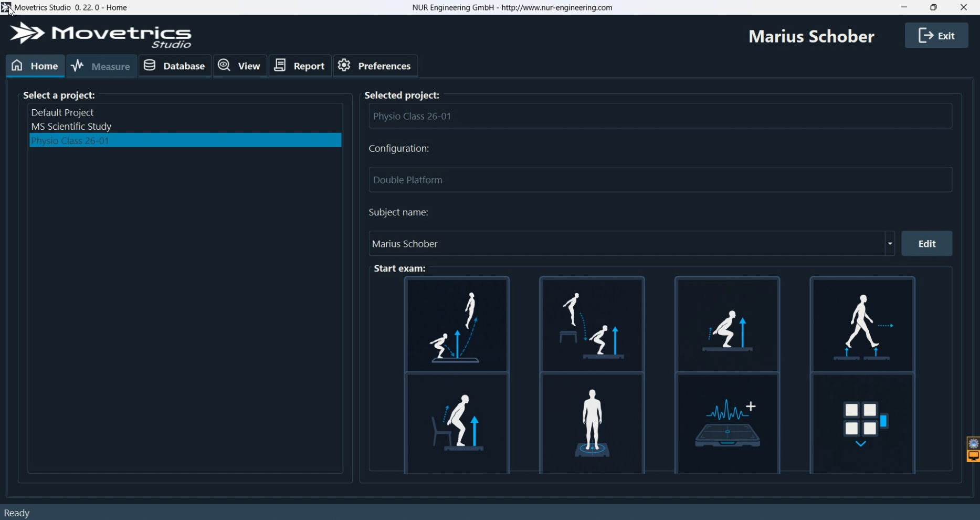Click the orange monitor icon at the right edge
The image size is (980, 520).
click(x=974, y=456)
